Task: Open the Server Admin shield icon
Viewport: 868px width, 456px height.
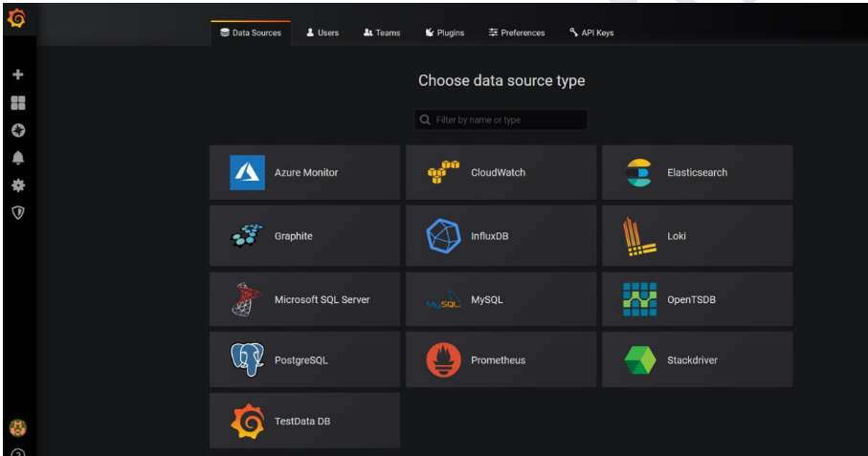Action: coord(18,213)
